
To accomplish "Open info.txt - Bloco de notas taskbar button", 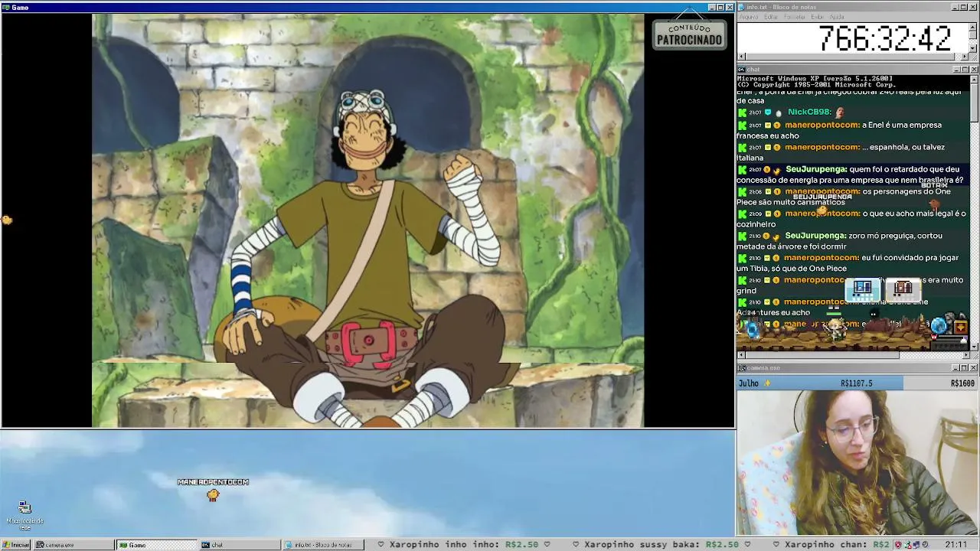I will click(322, 545).
